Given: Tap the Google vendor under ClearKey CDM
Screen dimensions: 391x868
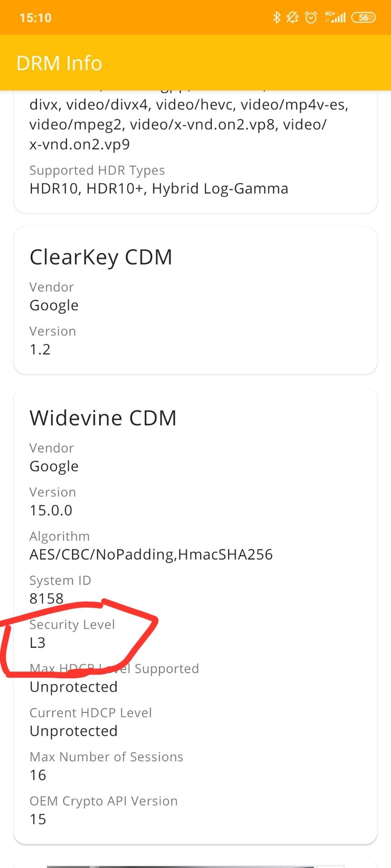Looking at the screenshot, I should [x=54, y=306].
